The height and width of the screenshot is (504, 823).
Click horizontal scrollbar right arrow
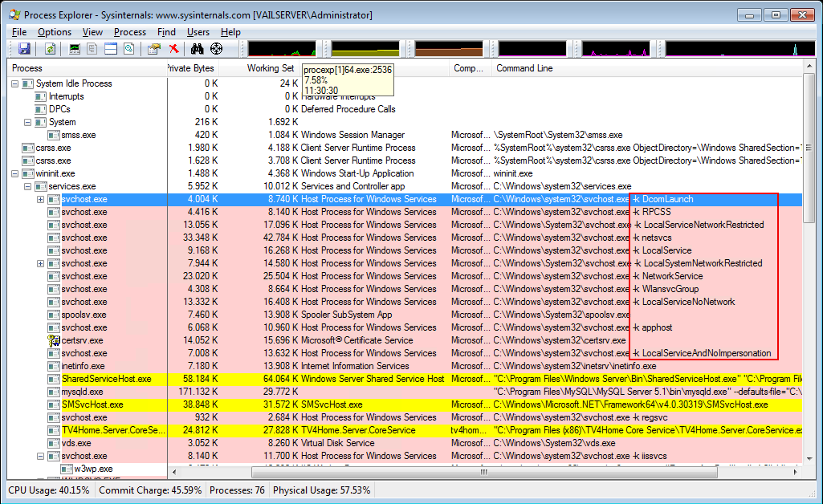pyautogui.click(x=796, y=473)
